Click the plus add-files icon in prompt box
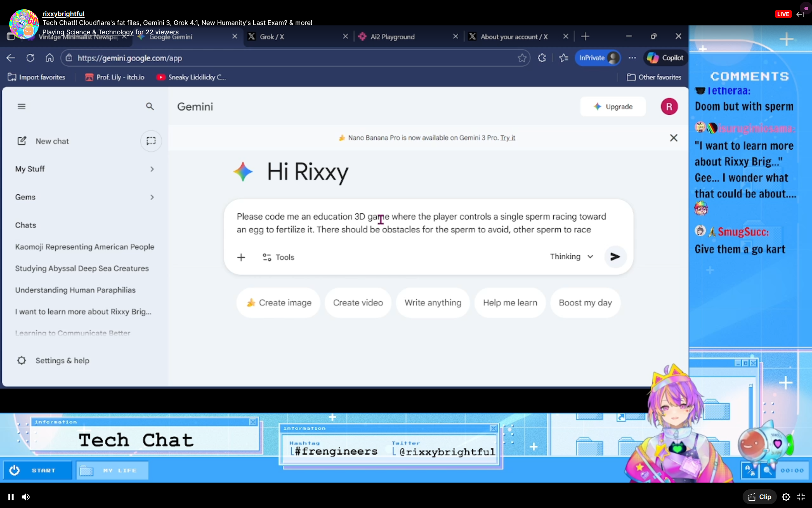The height and width of the screenshot is (508, 812). click(241, 257)
